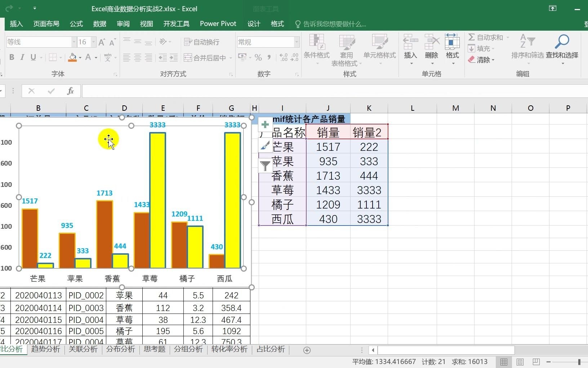Screen dimensions: 588x368
Task: Increase decimal places
Action: (284, 58)
